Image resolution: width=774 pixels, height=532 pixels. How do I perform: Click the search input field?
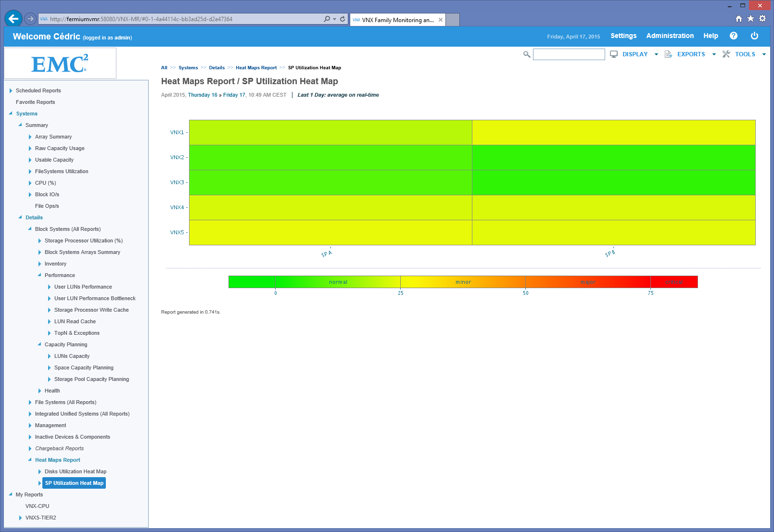(x=569, y=54)
